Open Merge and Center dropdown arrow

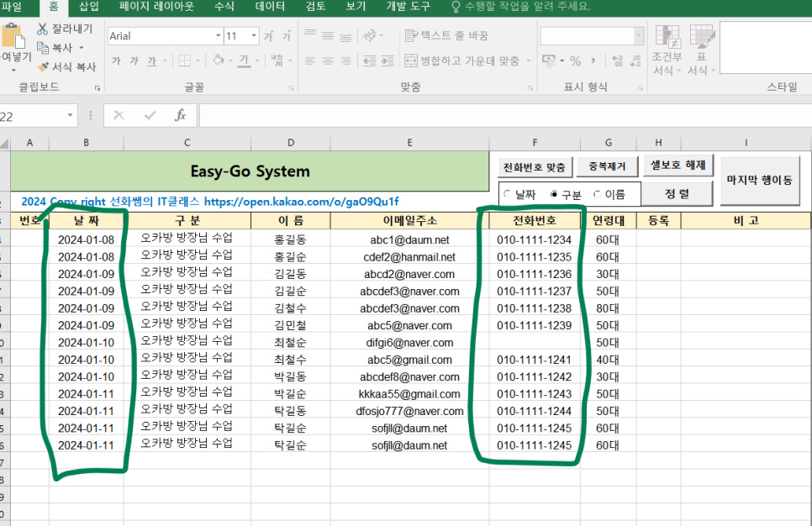(x=528, y=61)
